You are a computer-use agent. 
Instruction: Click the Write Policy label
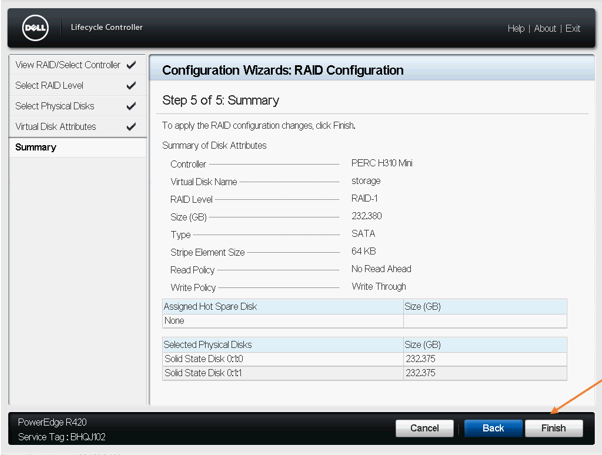193,288
